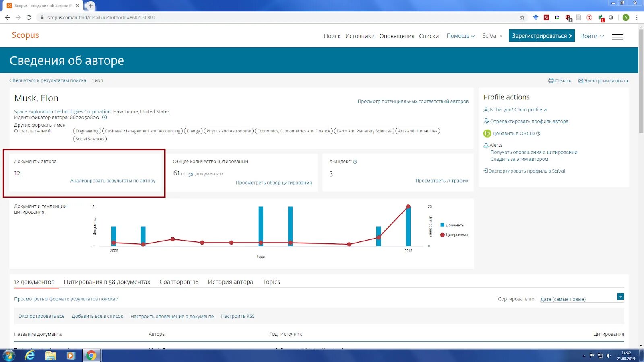Switch to the 12 документов tab

point(34,282)
